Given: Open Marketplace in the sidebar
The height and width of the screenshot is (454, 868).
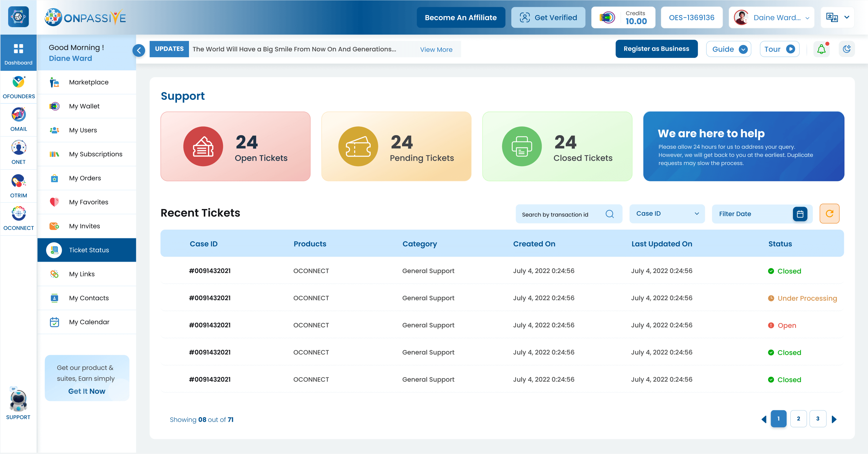Looking at the screenshot, I should pos(86,82).
